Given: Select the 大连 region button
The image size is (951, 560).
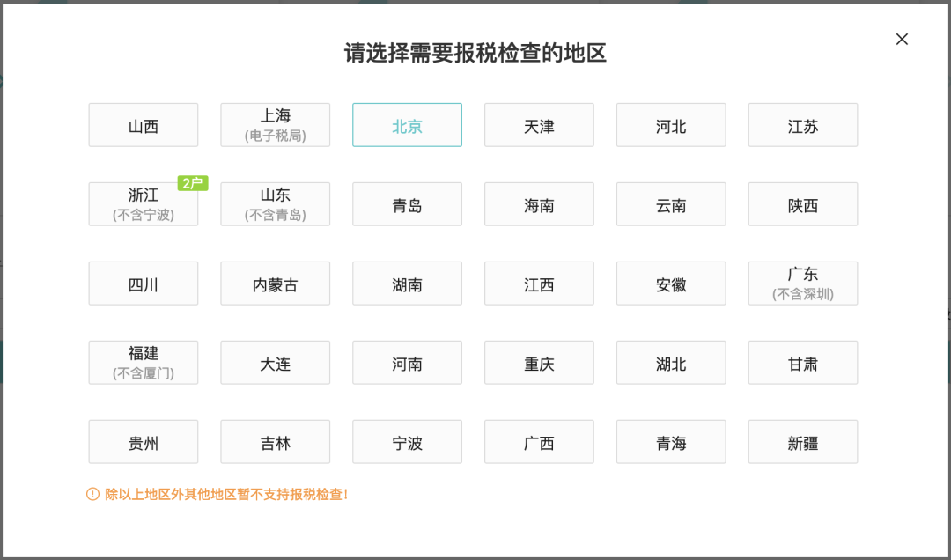Looking at the screenshot, I should [x=276, y=363].
